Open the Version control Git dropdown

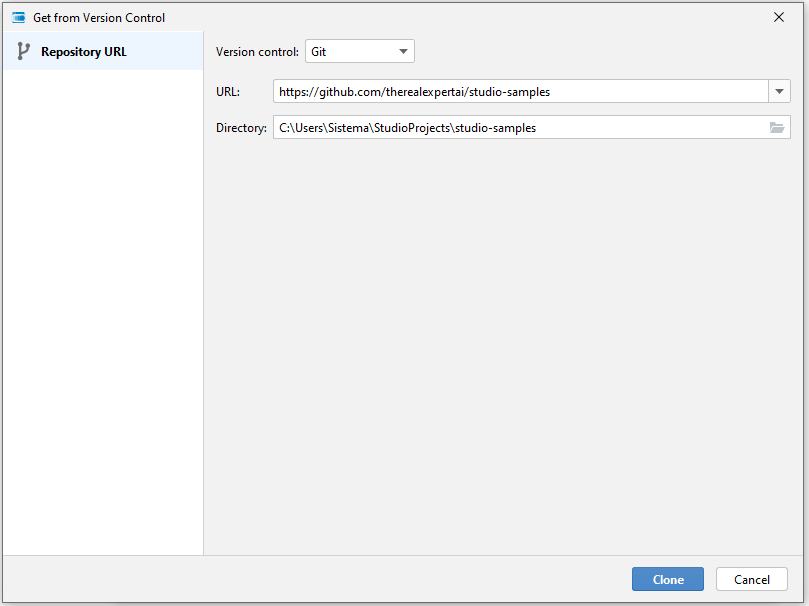pos(359,52)
